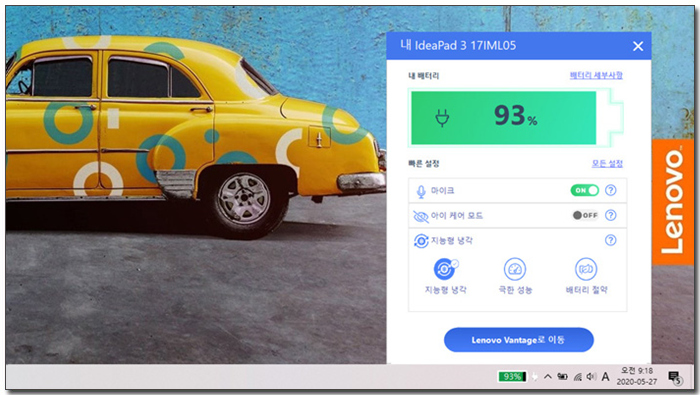Turn on the 아이 케어 모드 toggle
Viewport: 700px width, 395px height.
tap(585, 215)
